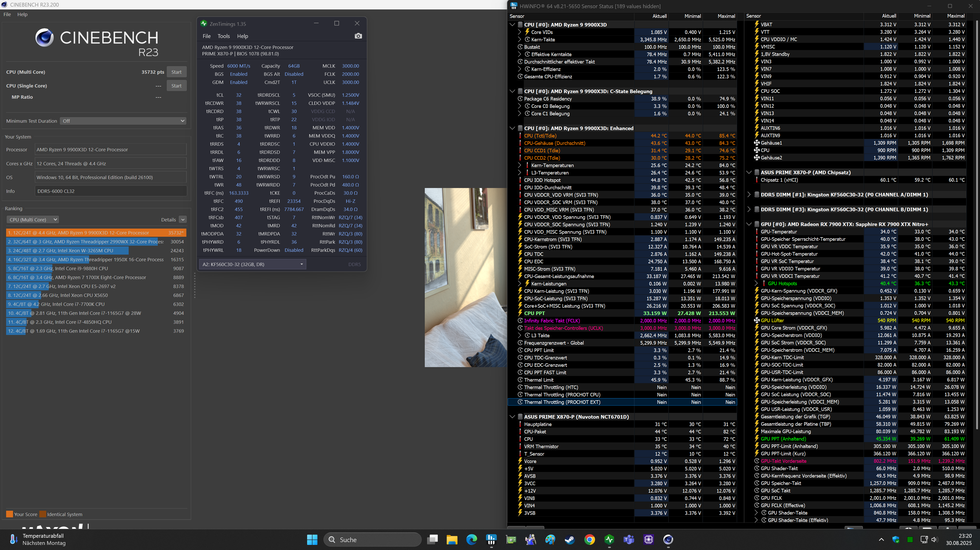Click the purple CPU chip taskbar icon
Screen dimensions: 980x550
click(x=648, y=539)
